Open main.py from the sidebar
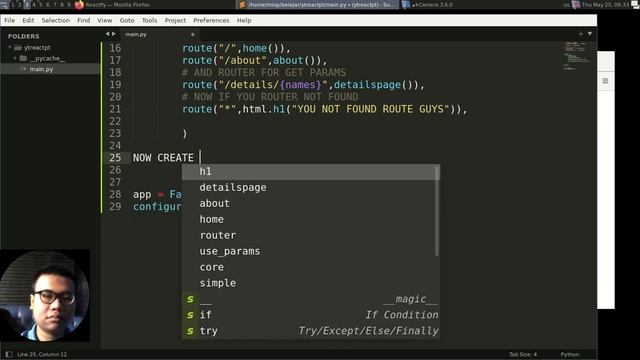 41,69
